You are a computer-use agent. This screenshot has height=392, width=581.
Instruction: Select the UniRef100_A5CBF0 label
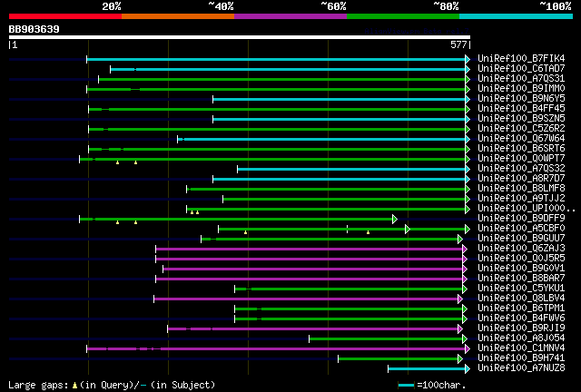(521, 229)
